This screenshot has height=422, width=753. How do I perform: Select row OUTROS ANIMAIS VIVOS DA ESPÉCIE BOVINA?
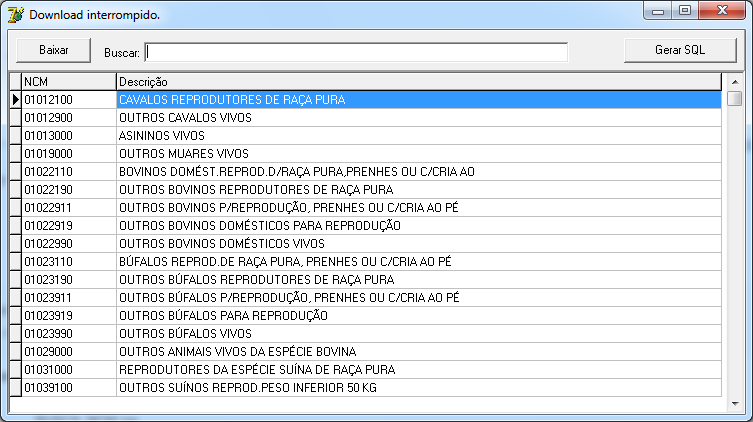tap(419, 352)
